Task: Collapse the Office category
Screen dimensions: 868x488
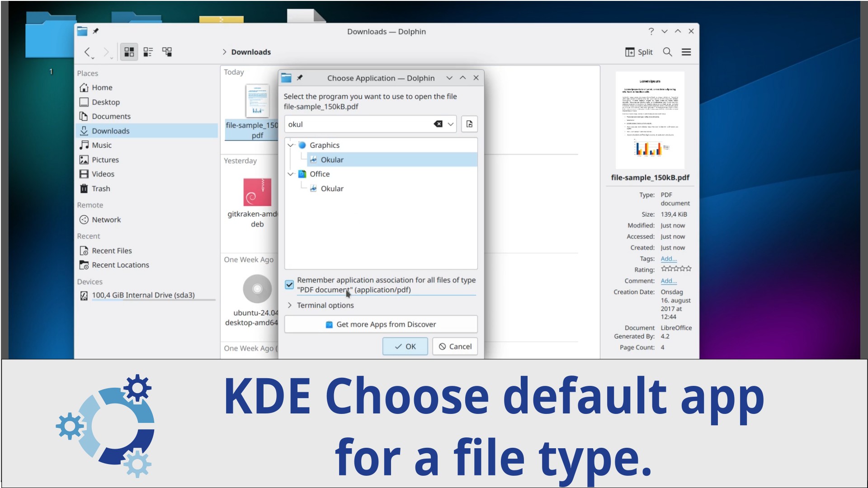Action: point(291,174)
